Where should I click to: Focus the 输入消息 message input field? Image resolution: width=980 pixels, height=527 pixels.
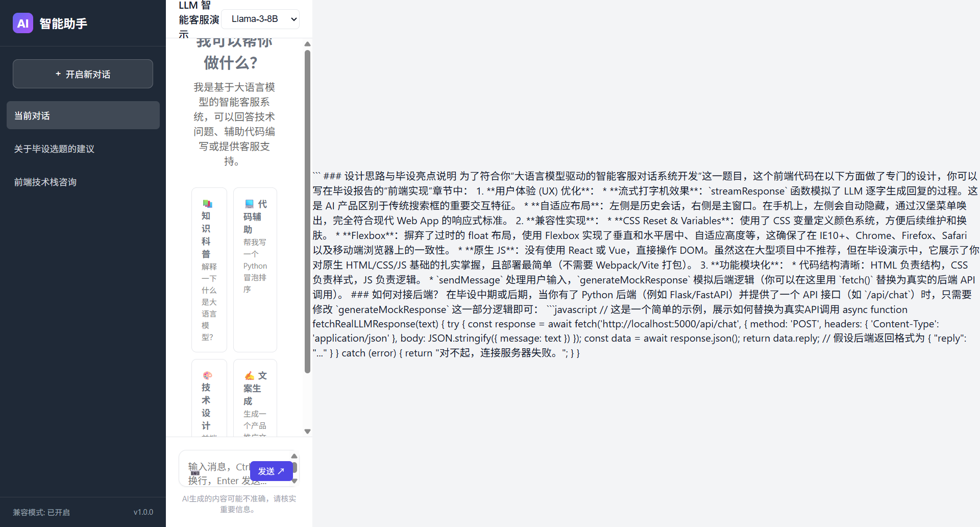coord(217,473)
